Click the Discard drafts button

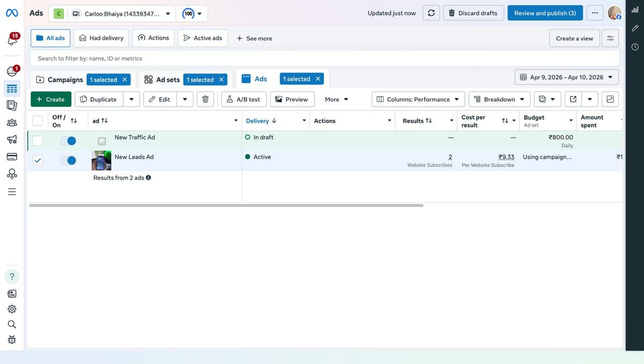coord(473,13)
